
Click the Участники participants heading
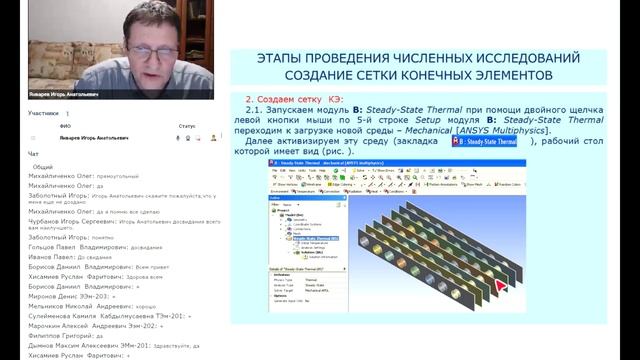coord(43,113)
